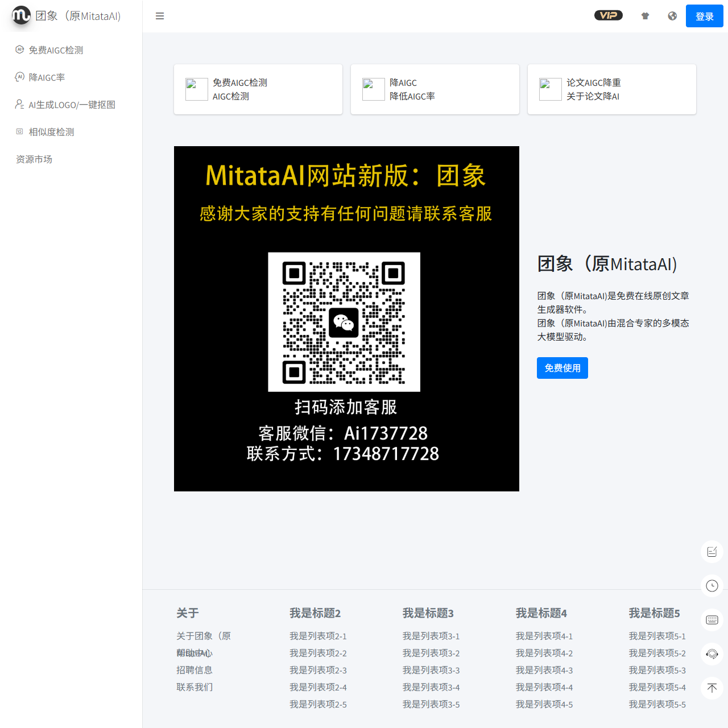728x728 pixels.
Task: Open the language globe icon
Action: [x=672, y=16]
